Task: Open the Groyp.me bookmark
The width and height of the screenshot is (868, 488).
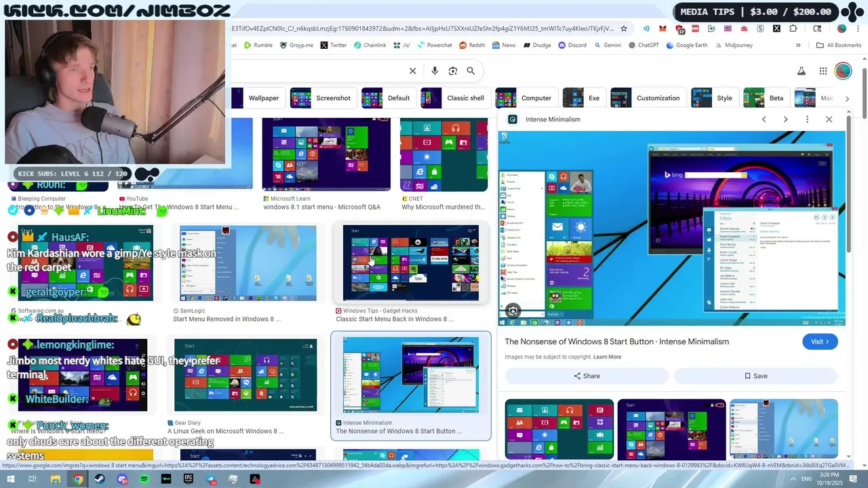Action: tap(296, 45)
